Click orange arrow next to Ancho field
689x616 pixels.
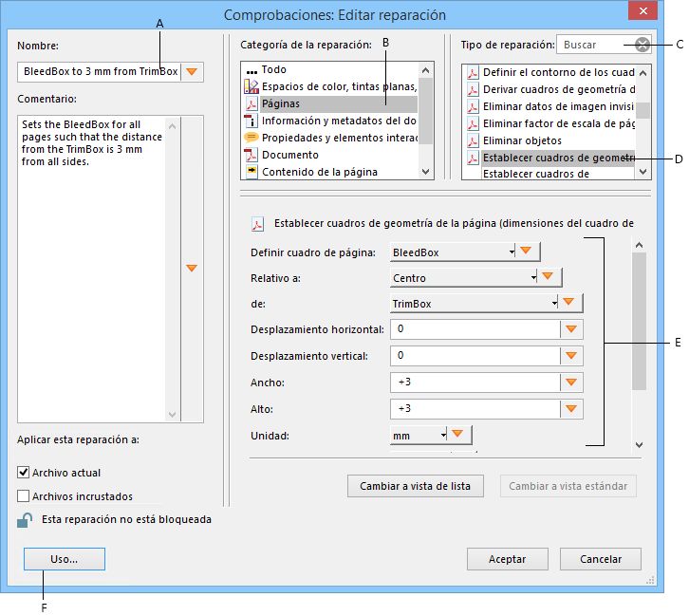pyautogui.click(x=571, y=383)
